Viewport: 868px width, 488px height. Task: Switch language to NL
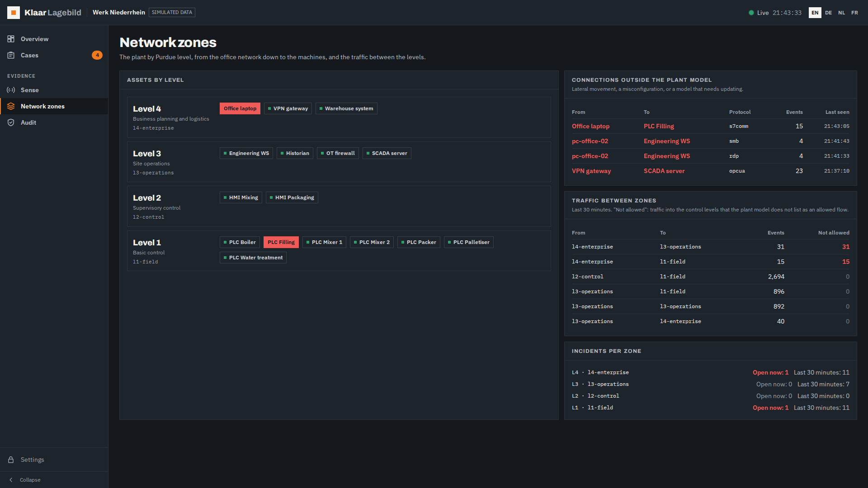841,13
